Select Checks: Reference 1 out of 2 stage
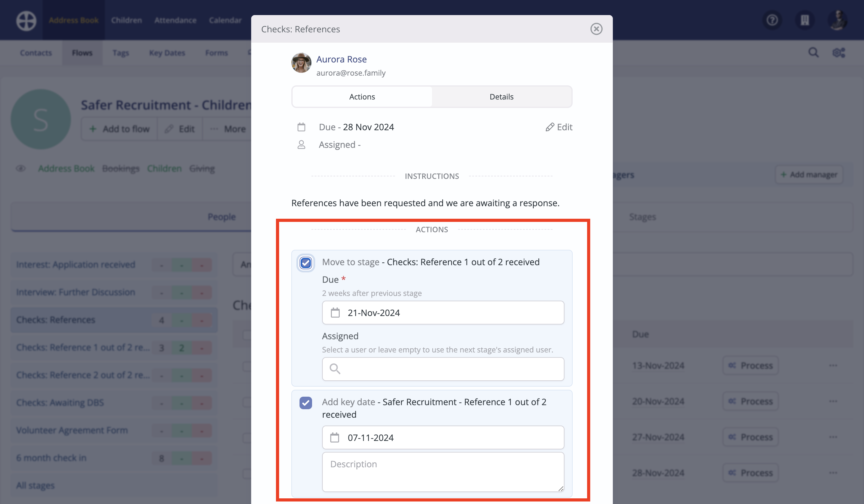Viewport: 864px width, 504px height. click(x=114, y=348)
